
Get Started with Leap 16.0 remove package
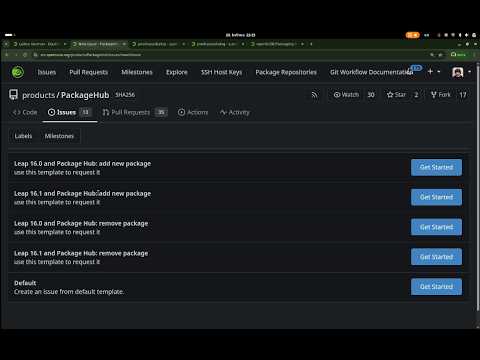[x=436, y=227]
